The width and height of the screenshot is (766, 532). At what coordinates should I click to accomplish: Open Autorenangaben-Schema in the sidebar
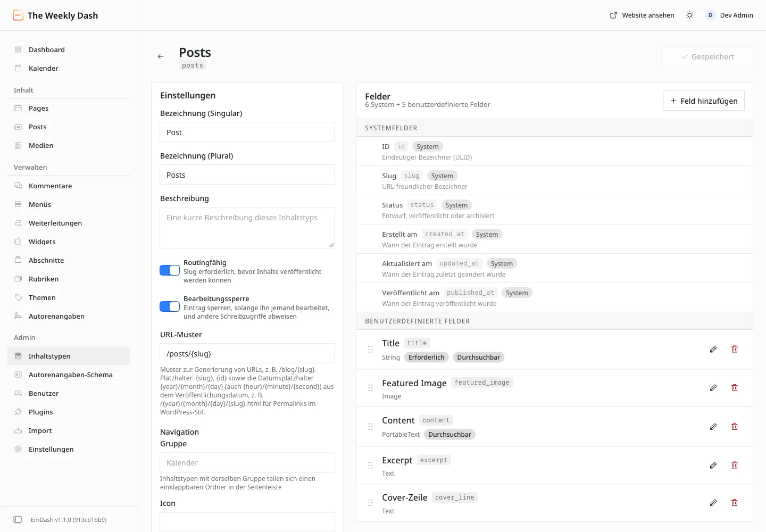pos(69,375)
